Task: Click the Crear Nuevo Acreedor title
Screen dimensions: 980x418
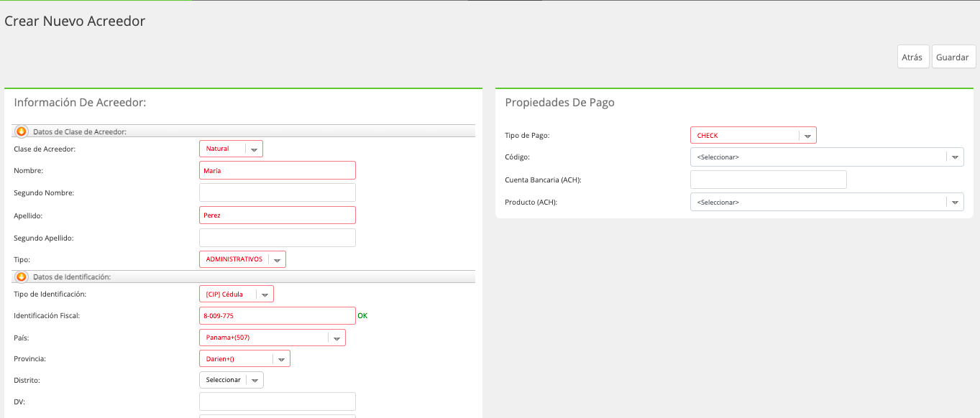Action: [x=75, y=21]
